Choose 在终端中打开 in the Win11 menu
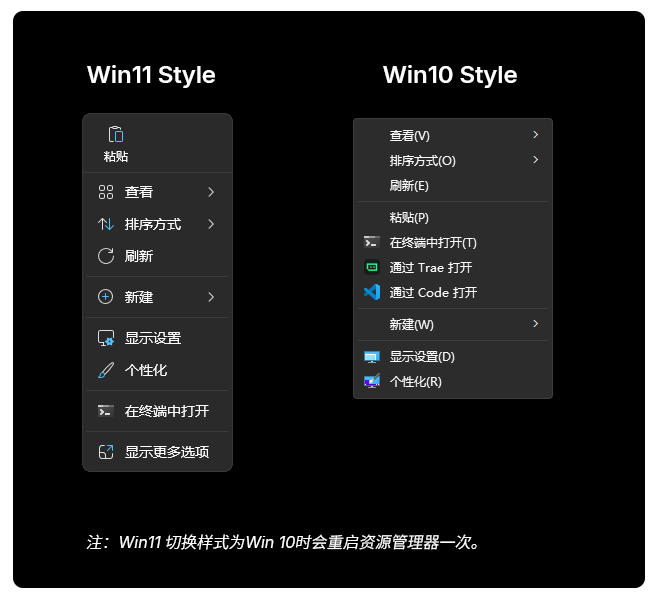The width and height of the screenshot is (656, 604). click(157, 411)
